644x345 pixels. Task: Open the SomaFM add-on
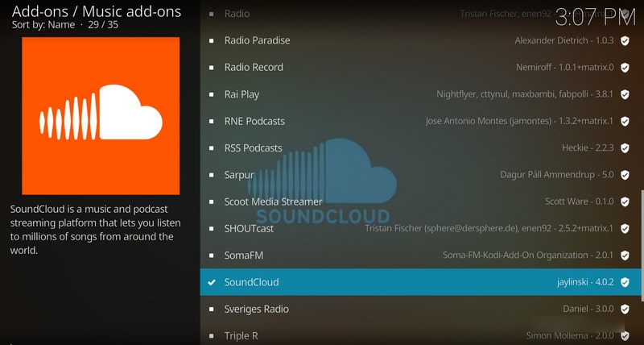[419, 256]
